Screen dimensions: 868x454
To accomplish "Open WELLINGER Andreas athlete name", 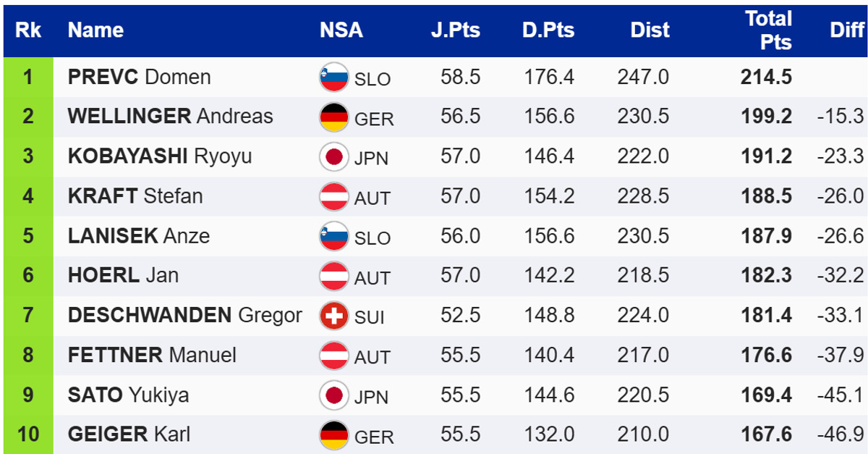I will click(x=170, y=117).
